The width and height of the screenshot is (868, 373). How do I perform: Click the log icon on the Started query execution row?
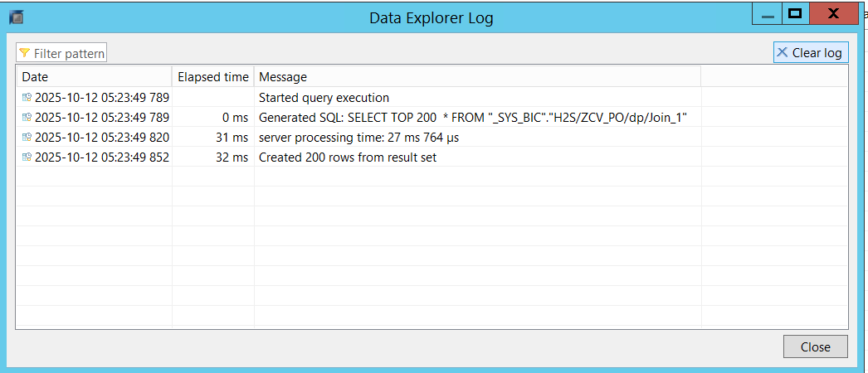pos(27,98)
